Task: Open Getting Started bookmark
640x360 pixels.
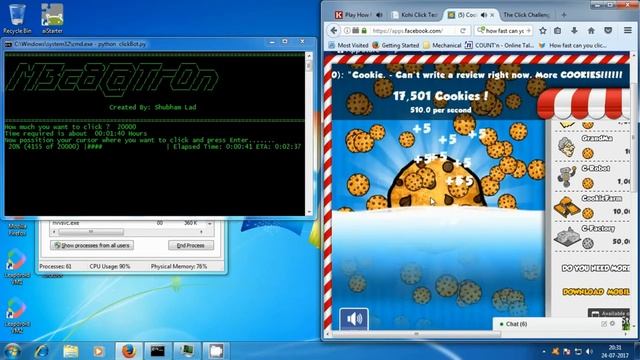Action: point(396,45)
